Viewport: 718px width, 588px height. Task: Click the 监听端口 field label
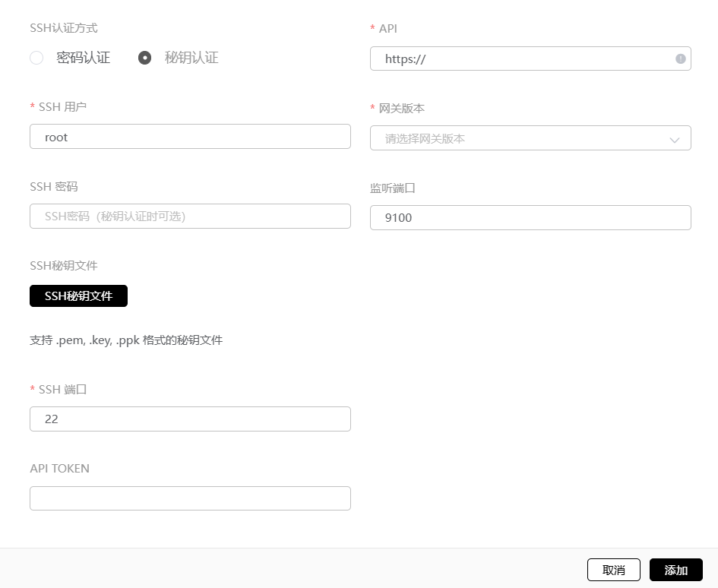393,188
